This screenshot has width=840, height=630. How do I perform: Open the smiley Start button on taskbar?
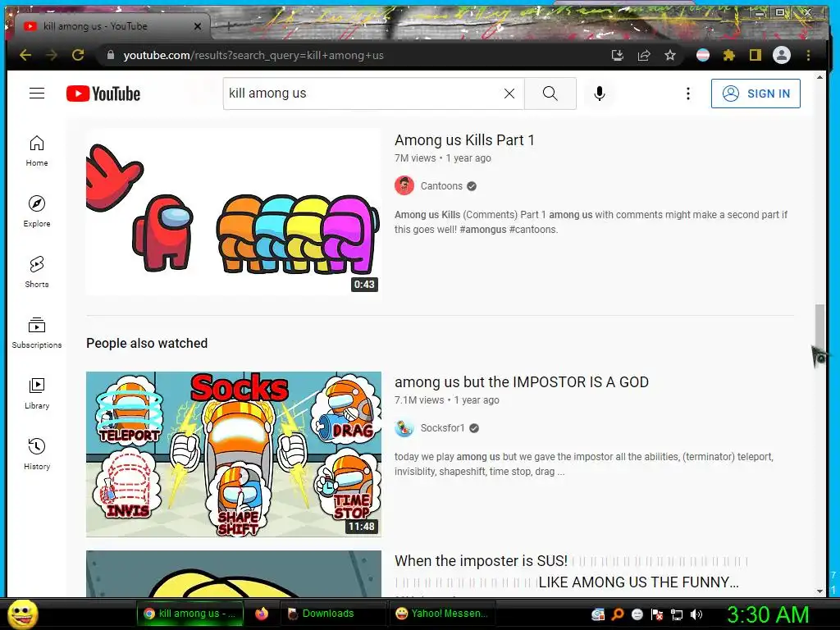[22, 614]
